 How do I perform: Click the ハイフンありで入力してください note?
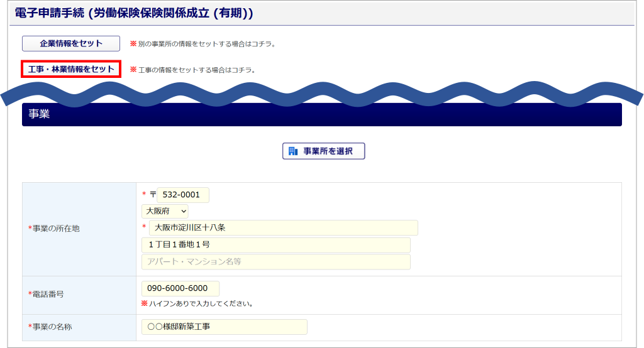tap(197, 303)
